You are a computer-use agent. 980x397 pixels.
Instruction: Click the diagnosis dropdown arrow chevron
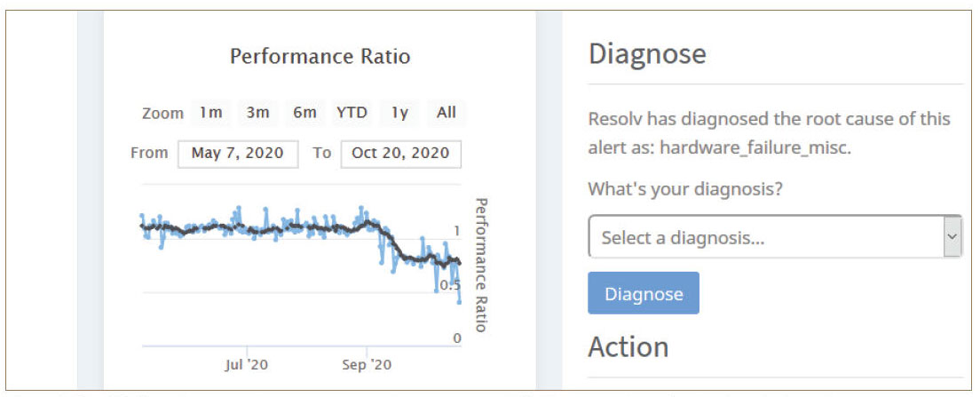pos(952,237)
